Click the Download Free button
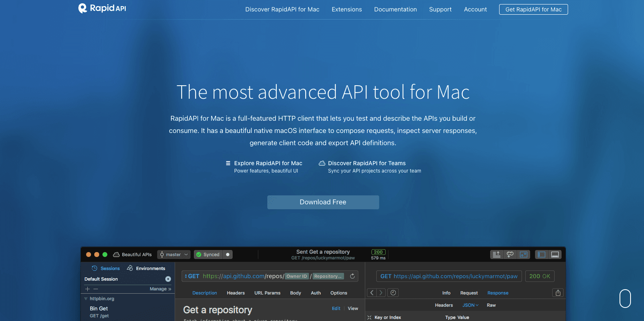Viewport: 644px width, 321px height. (x=323, y=202)
